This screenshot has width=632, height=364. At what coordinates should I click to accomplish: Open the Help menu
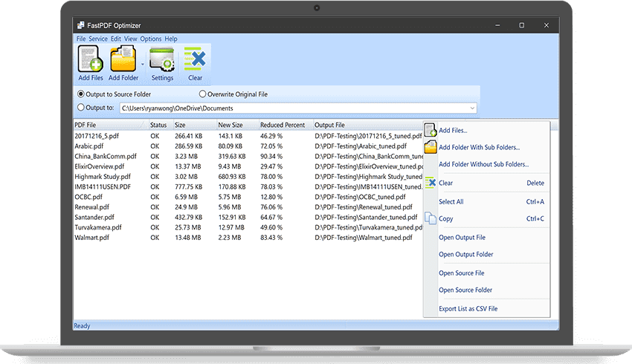coord(171,39)
